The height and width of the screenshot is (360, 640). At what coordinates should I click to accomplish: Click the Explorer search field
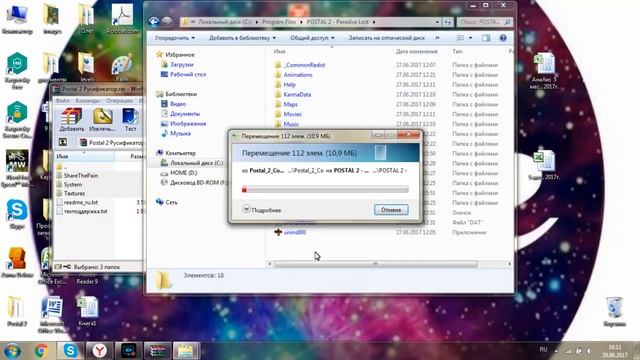(484, 22)
